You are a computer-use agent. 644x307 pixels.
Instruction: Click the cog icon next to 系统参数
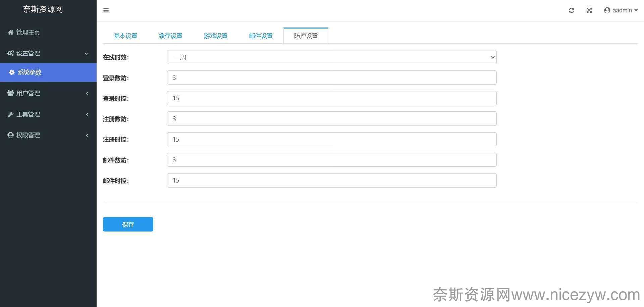point(12,72)
